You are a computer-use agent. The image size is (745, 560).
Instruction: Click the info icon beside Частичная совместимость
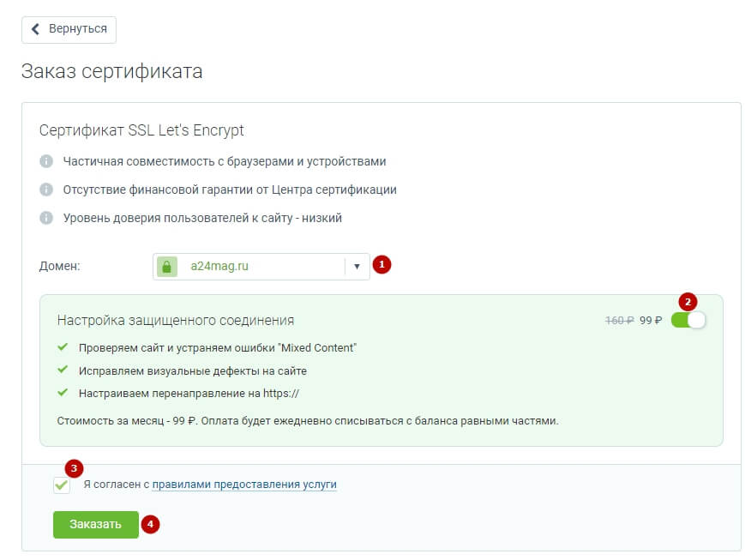[x=46, y=161]
